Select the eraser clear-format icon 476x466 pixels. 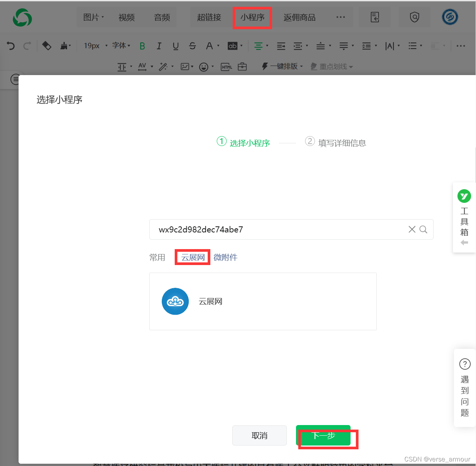[x=47, y=46]
